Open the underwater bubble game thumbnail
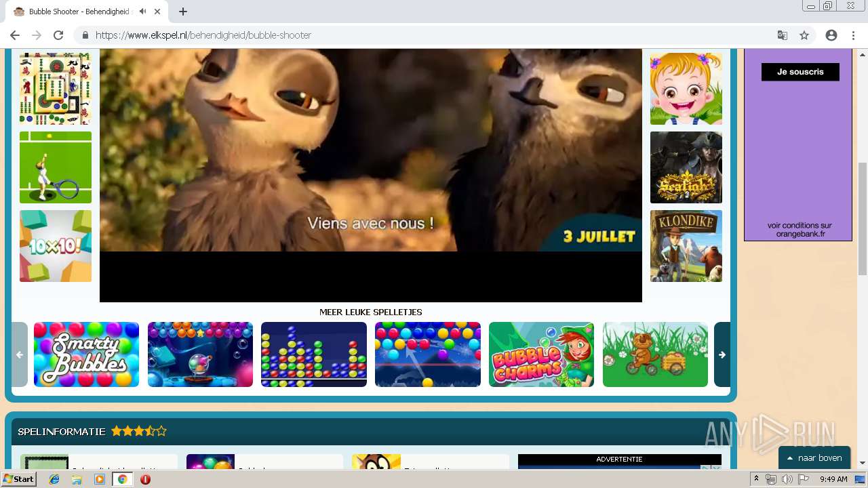Viewport: 868px width, 488px height. (x=200, y=354)
